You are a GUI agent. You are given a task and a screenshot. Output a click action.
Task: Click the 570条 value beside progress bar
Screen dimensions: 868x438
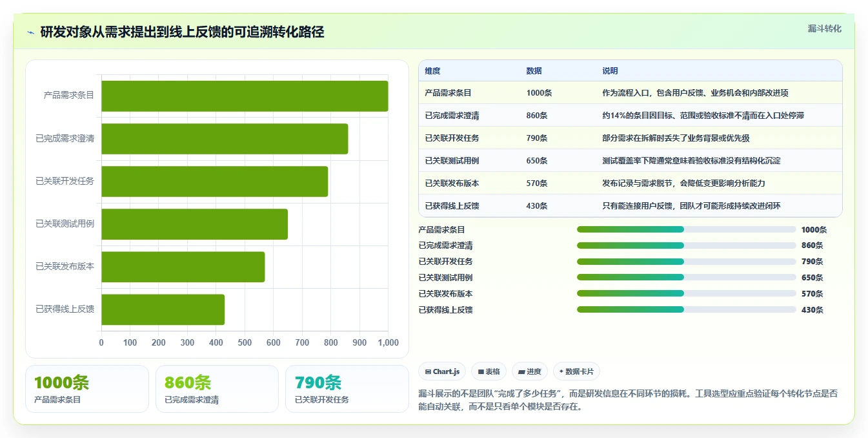tap(812, 294)
